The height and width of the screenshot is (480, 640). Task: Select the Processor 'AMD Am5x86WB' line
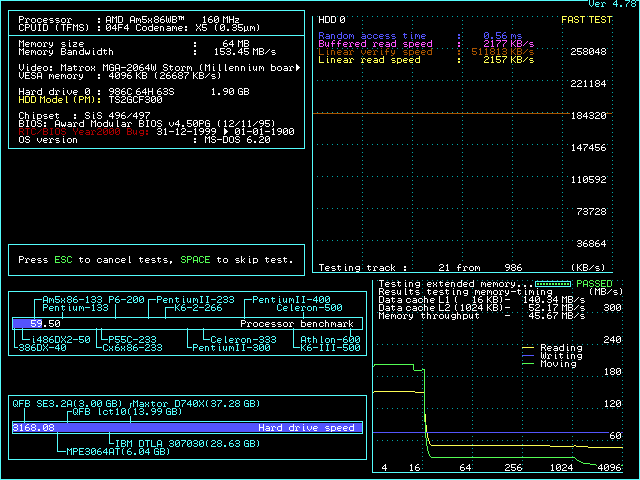pyautogui.click(x=129, y=20)
